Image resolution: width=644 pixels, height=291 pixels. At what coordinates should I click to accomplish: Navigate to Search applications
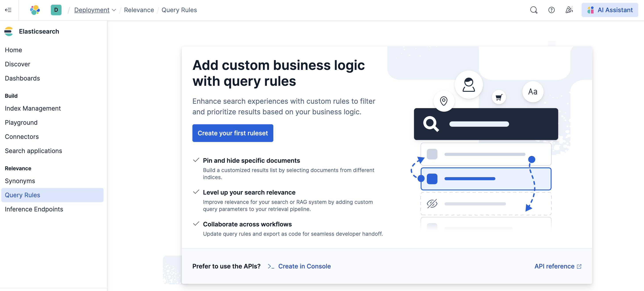(x=33, y=151)
